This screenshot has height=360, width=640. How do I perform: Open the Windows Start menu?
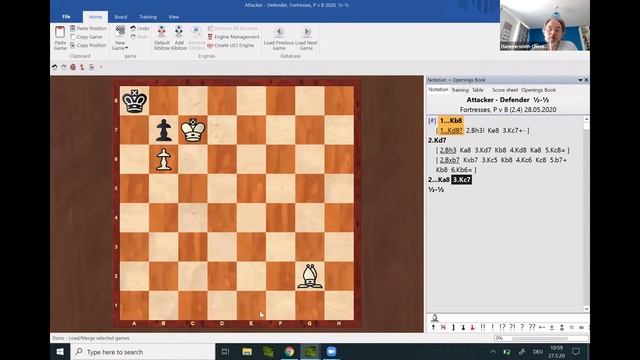(x=60, y=352)
